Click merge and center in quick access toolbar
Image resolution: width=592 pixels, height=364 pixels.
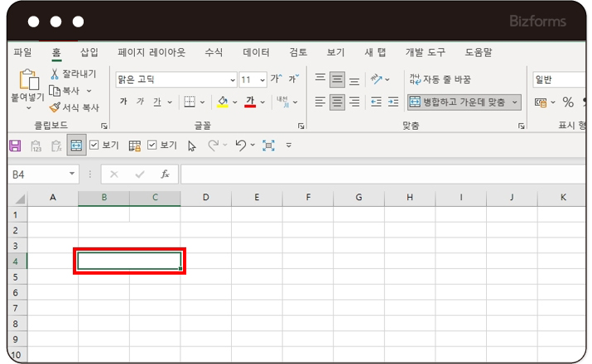(x=76, y=146)
